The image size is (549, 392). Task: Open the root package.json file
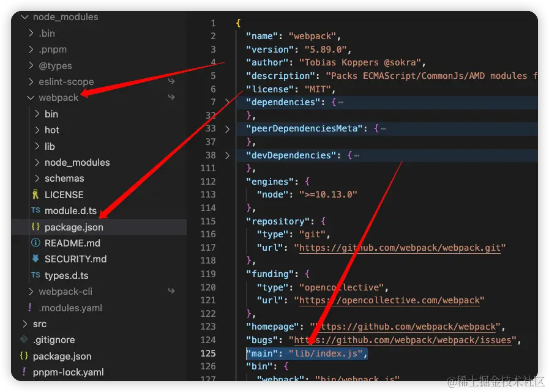coord(62,357)
